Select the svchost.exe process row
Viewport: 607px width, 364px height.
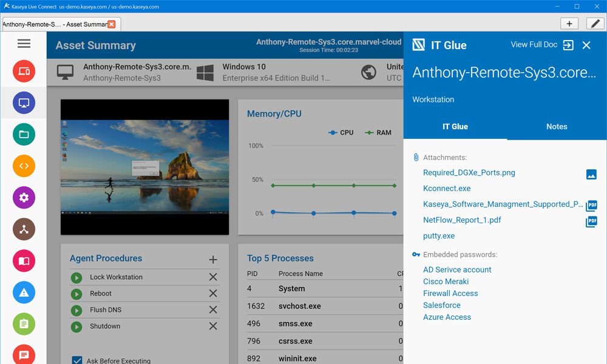pos(325,306)
